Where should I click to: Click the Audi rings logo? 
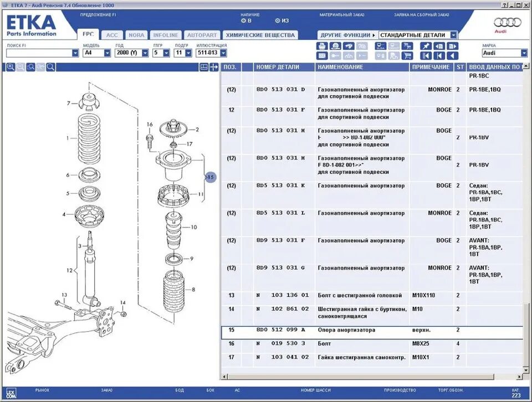[507, 23]
